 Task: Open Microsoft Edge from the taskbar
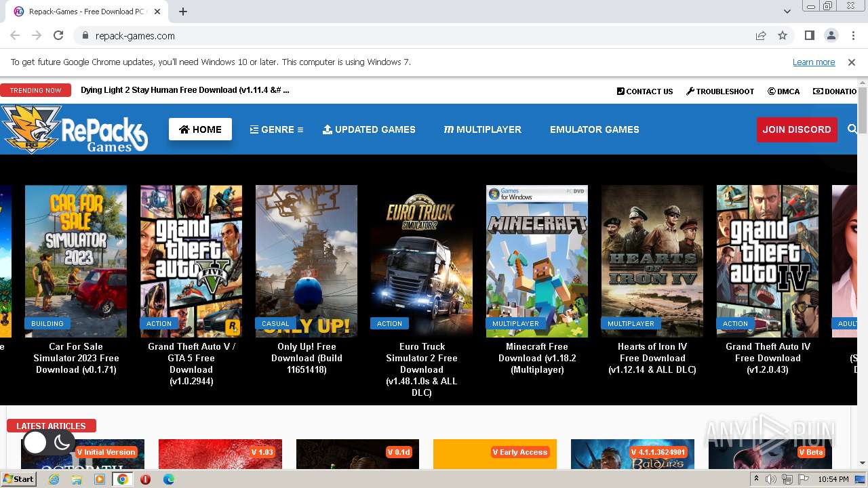coord(168,479)
